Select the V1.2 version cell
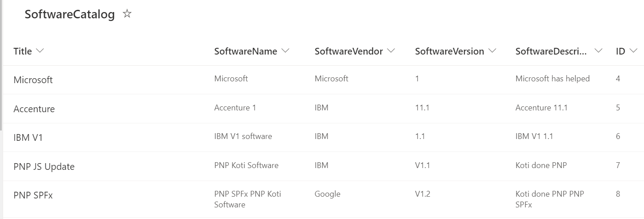Image resolution: width=644 pixels, height=219 pixels. point(422,194)
